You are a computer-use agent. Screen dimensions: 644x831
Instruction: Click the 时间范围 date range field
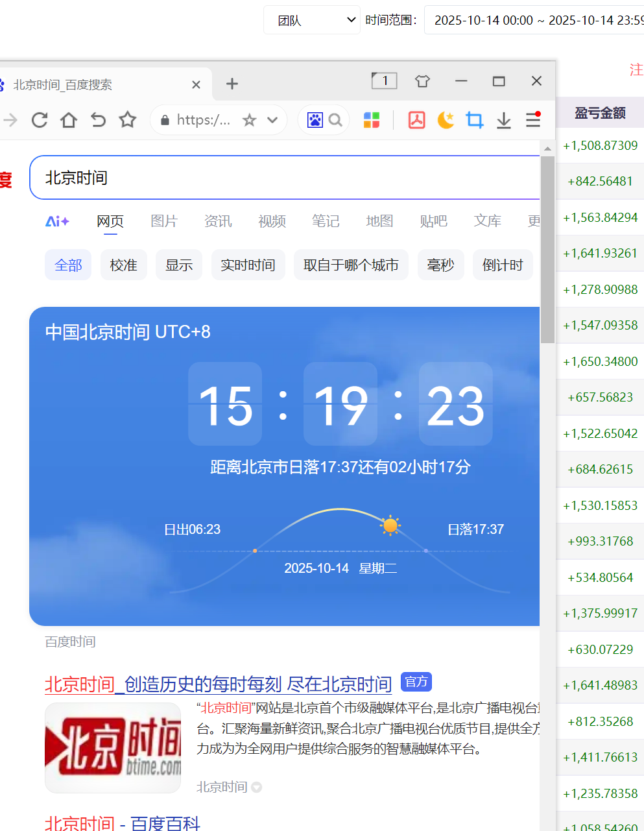click(534, 20)
